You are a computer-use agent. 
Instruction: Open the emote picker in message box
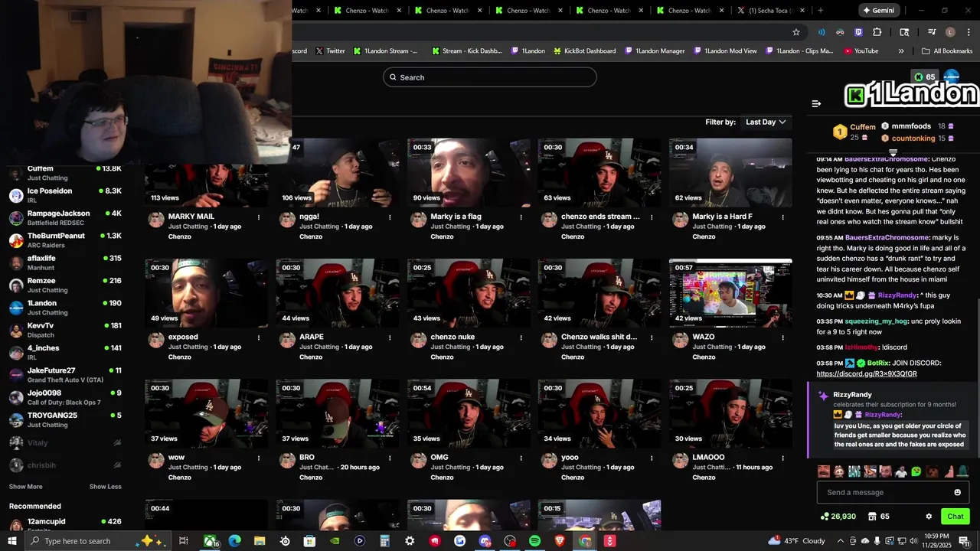[957, 492]
